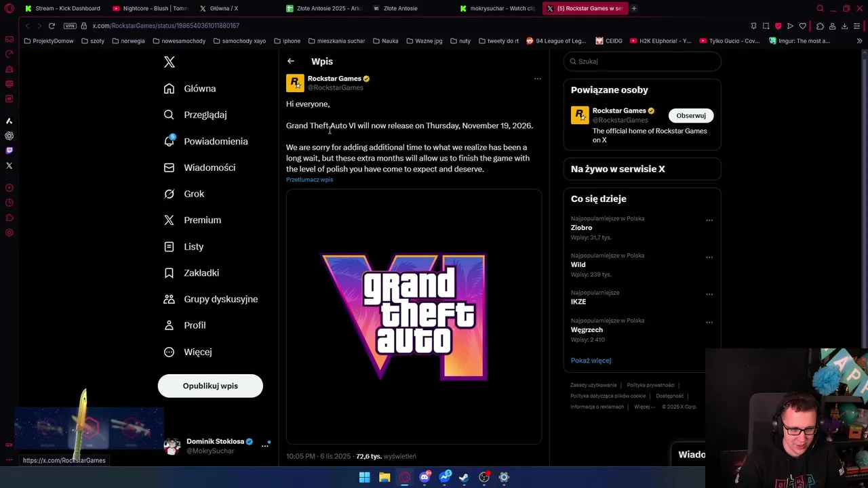
Task: Switch to the mokrysuchar Watch clip tab
Action: pyautogui.click(x=497, y=8)
